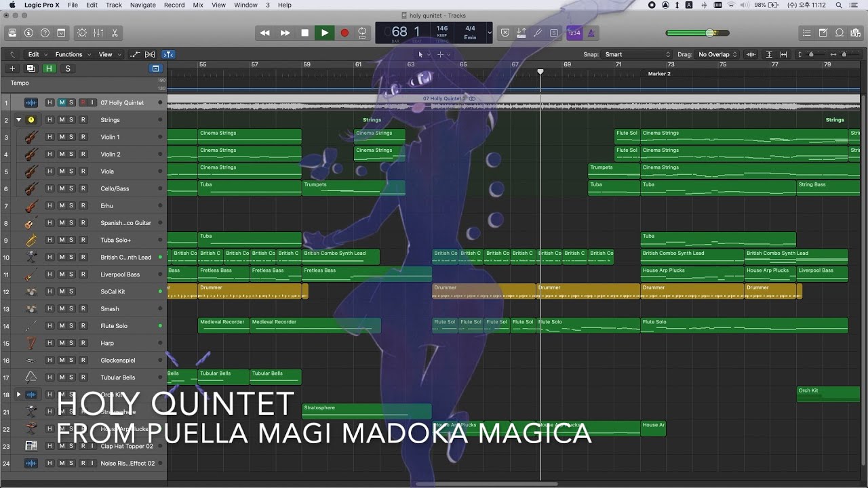868x488 pixels.
Task: Adjust the master volume slider
Action: coord(697,33)
